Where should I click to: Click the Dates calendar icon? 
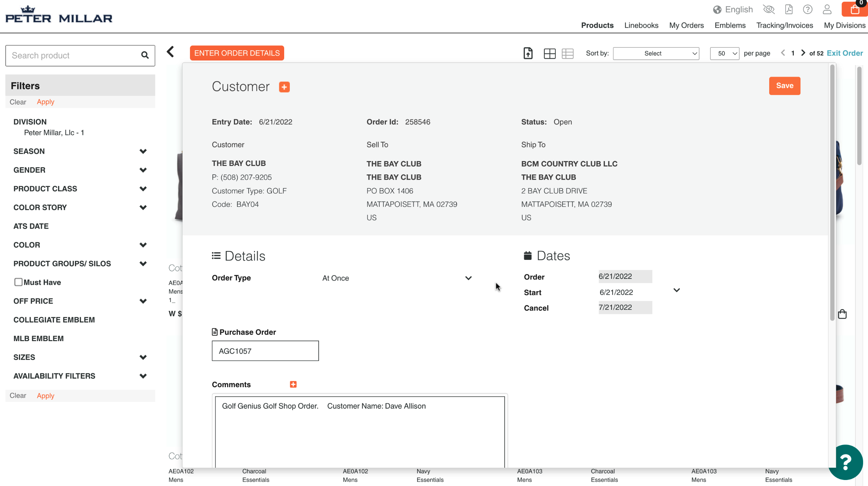(528, 256)
